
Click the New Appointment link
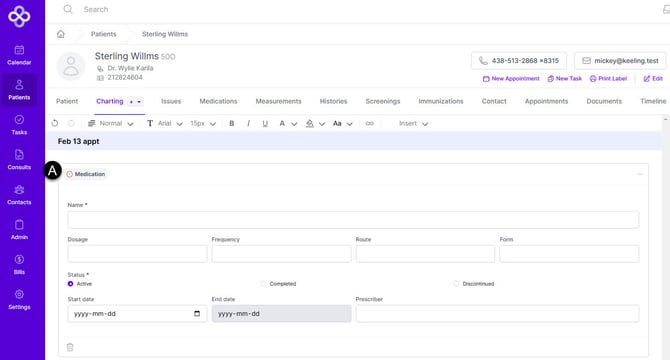[x=511, y=79]
